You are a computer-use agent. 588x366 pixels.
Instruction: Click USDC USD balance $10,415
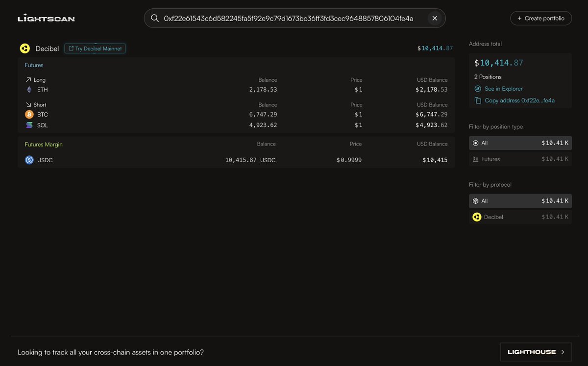pos(435,160)
